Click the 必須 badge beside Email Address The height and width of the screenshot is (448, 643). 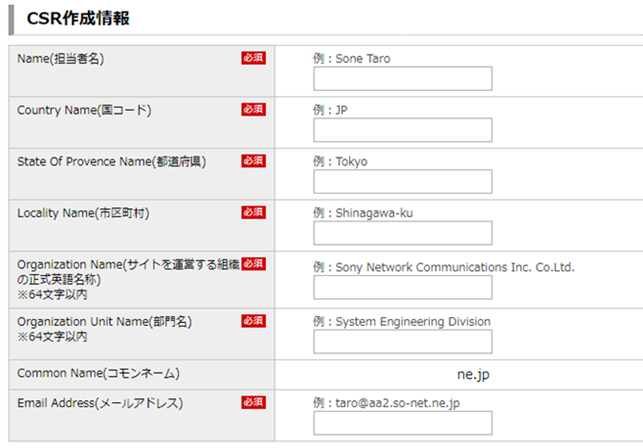point(253,402)
